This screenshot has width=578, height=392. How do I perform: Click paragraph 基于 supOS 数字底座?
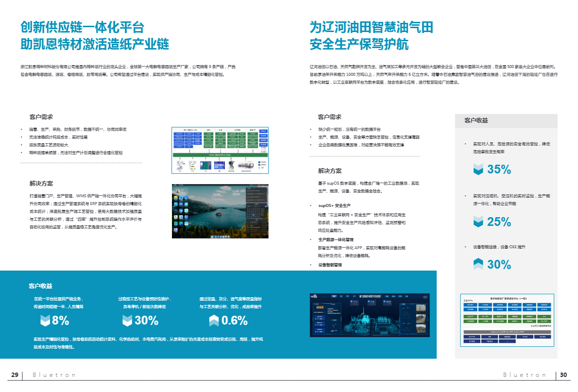tap(369, 187)
